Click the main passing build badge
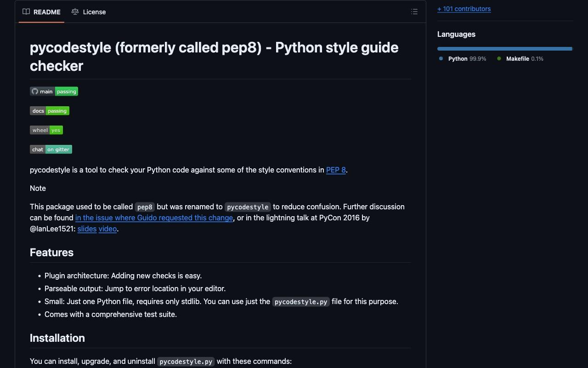This screenshot has height=368, width=588. (x=54, y=92)
